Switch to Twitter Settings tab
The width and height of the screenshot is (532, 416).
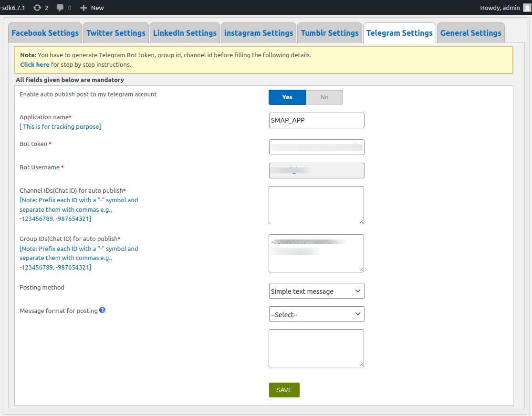click(x=115, y=33)
